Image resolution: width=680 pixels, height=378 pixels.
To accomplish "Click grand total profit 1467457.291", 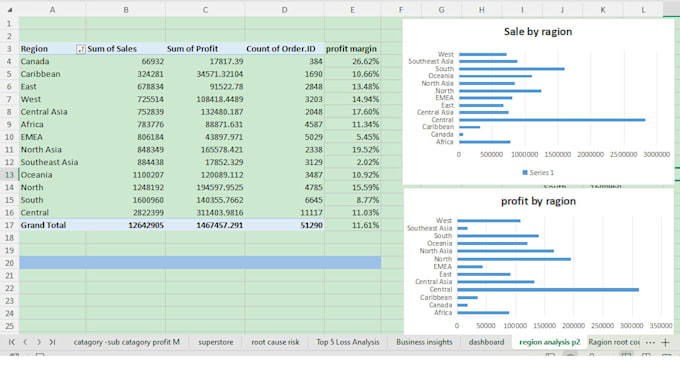I will click(x=205, y=225).
